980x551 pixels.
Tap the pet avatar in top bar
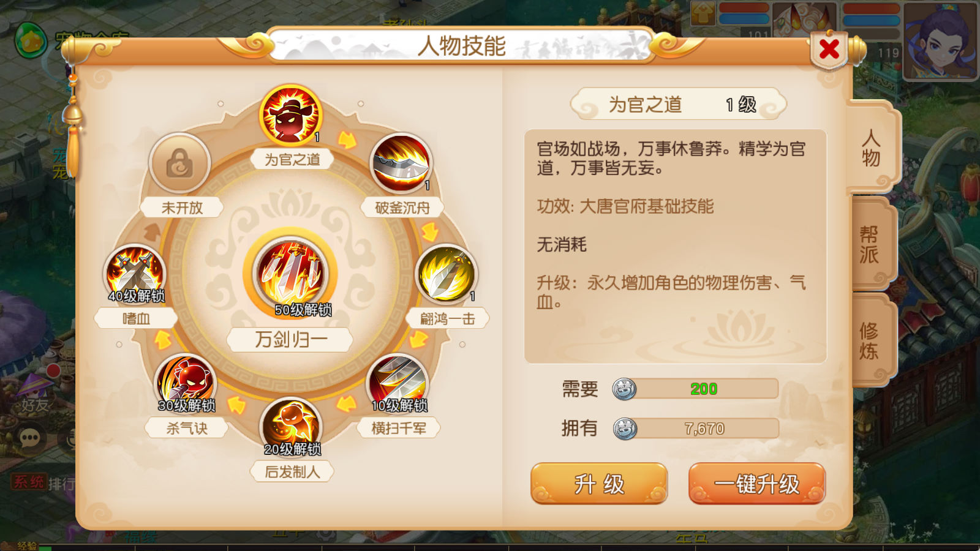point(804,20)
